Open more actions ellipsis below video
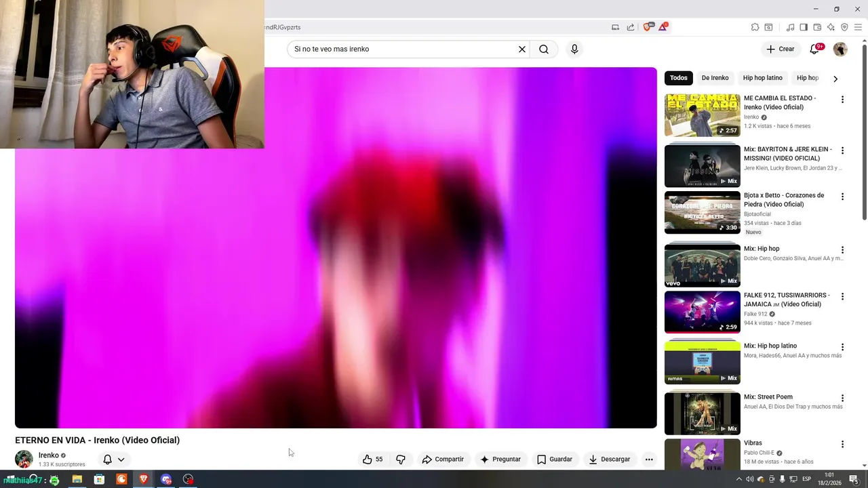Screen dimensions: 868x488 click(x=649, y=459)
